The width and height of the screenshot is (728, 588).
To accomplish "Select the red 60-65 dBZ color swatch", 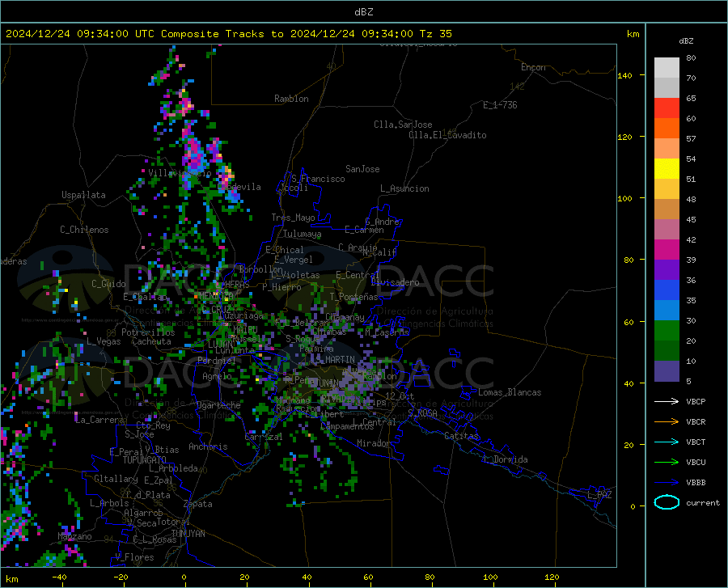I will click(667, 108).
